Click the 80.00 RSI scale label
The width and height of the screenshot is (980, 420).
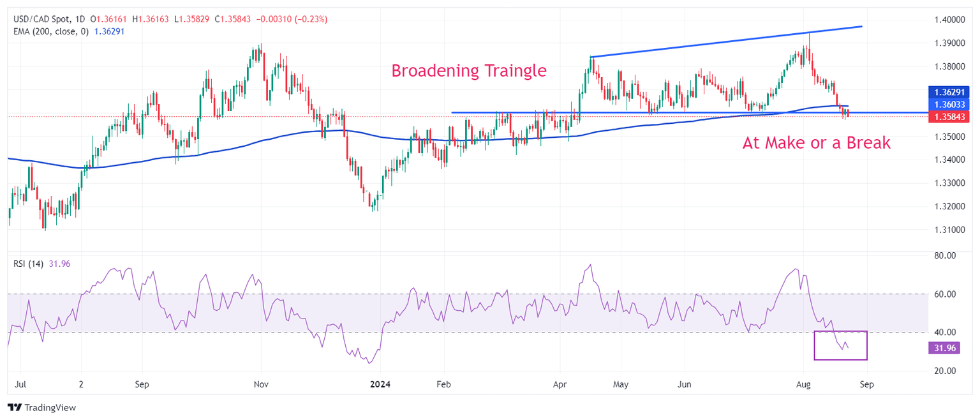pos(945,255)
